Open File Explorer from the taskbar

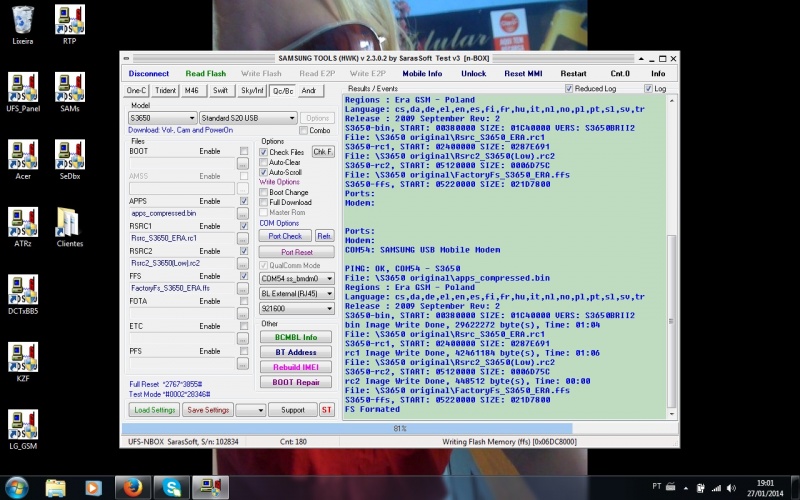[x=55, y=488]
